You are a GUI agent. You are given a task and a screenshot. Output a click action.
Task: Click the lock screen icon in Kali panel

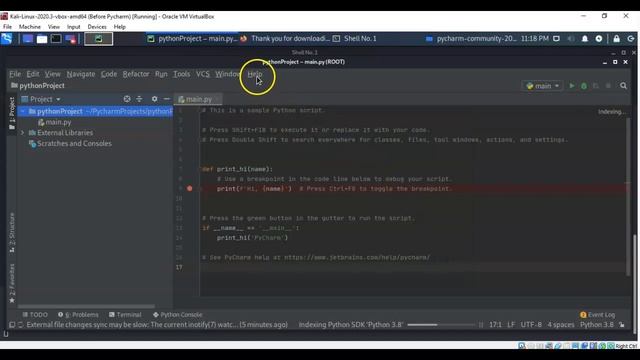tap(616, 39)
